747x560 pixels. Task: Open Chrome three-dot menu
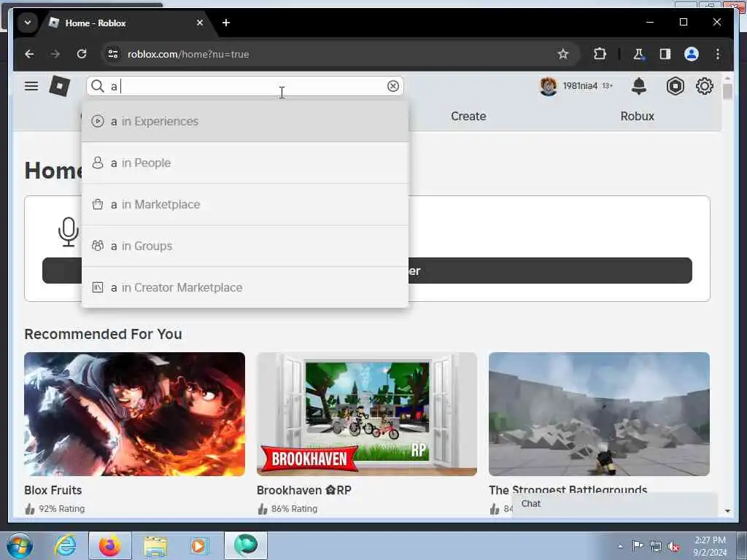(718, 54)
